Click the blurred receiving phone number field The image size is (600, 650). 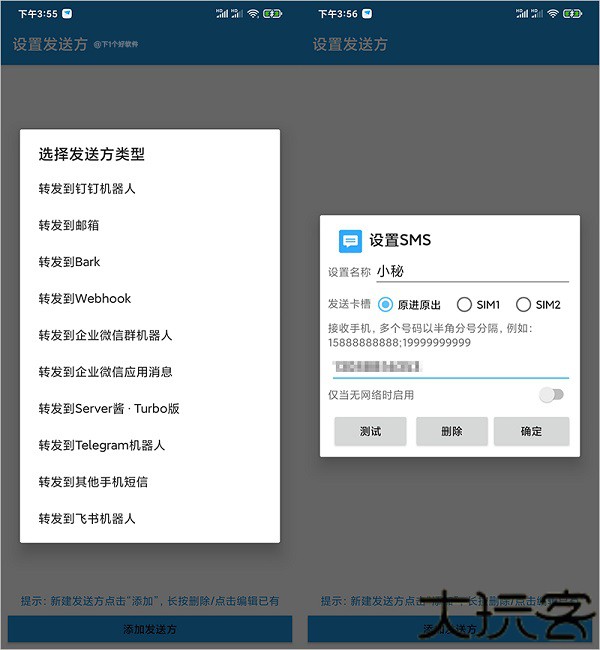(451, 367)
